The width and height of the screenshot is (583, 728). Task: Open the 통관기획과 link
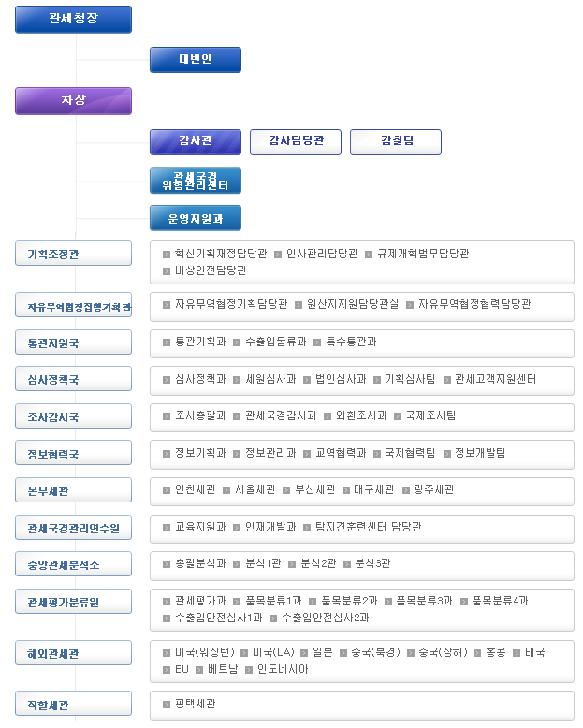tap(200, 342)
